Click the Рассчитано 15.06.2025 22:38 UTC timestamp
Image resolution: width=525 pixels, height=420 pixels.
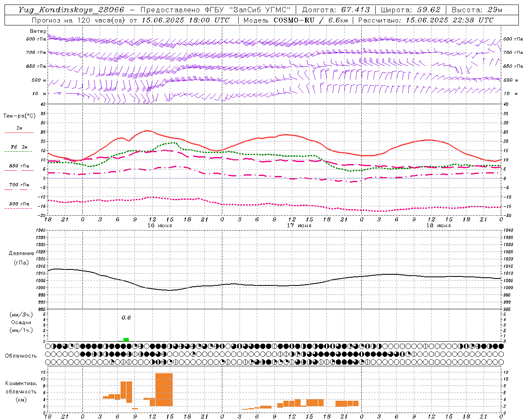pyautogui.click(x=426, y=20)
